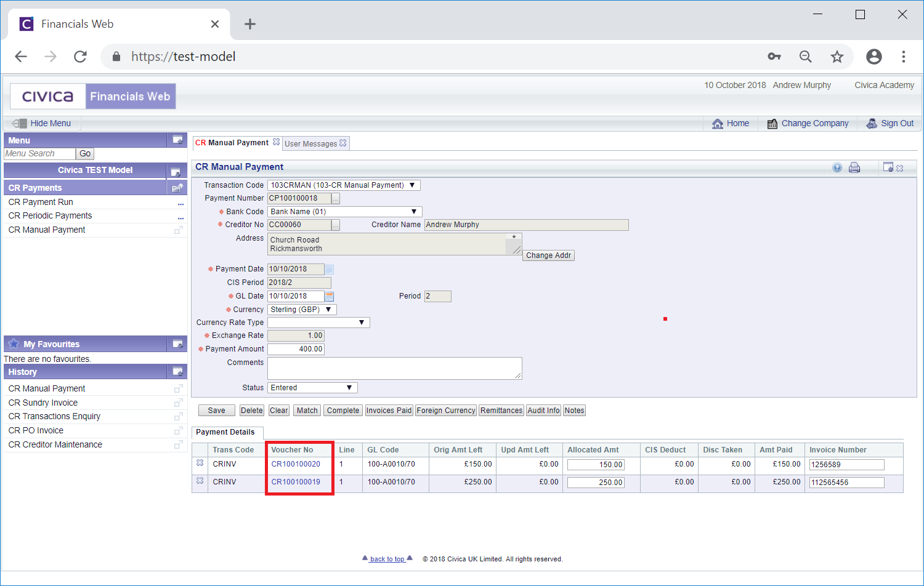Viewport: 924px width, 586px height.
Task: Go up a level from CR Payments
Action: [x=177, y=188]
